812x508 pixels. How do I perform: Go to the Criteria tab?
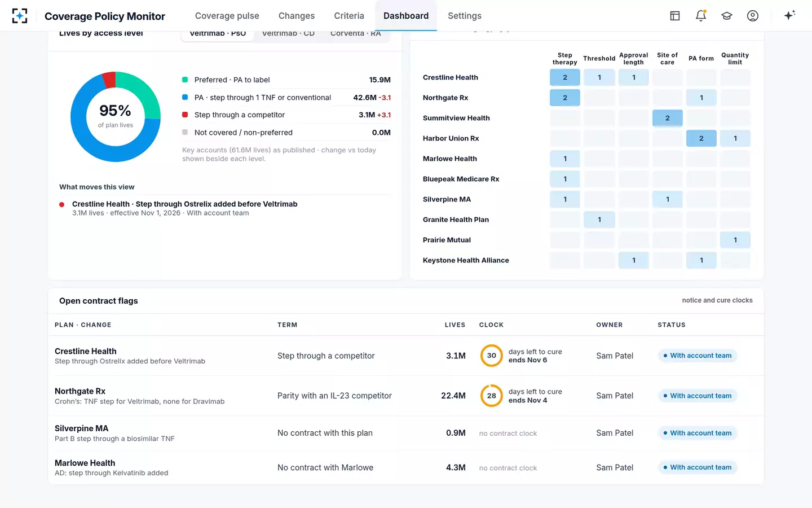(x=349, y=16)
